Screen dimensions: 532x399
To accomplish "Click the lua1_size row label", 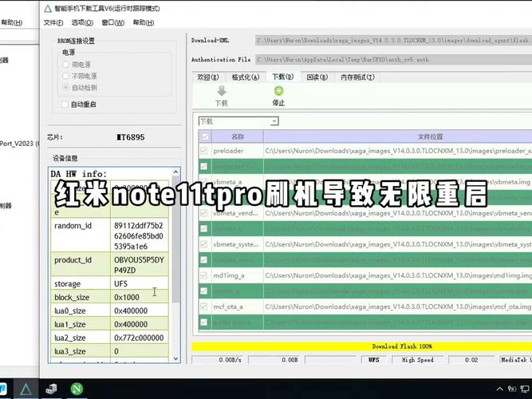I will (x=70, y=324).
